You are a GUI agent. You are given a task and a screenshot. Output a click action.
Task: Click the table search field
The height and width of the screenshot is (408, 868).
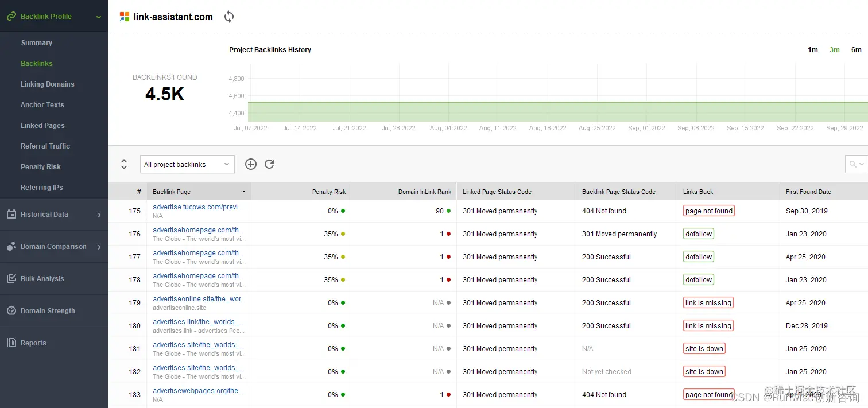click(x=855, y=164)
